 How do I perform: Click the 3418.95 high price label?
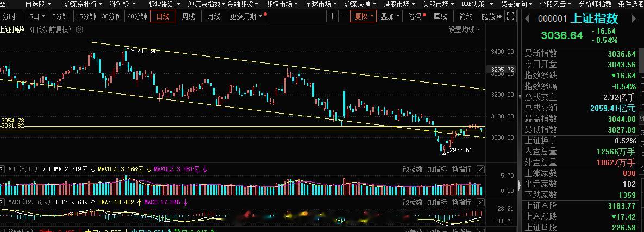tap(146, 51)
